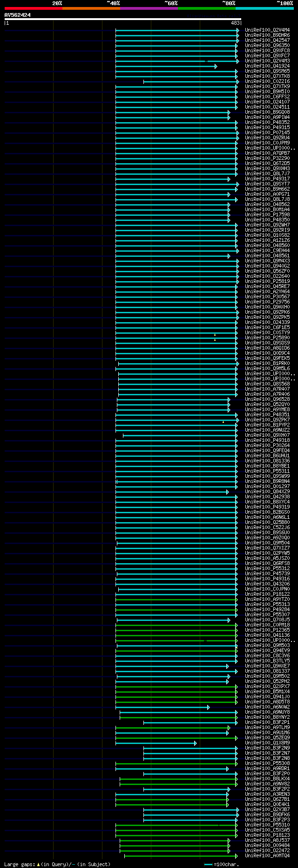The height and width of the screenshot is (868, 298).
Task: Open hit UniRef100_Q2XPX7
Action: pos(267,687)
